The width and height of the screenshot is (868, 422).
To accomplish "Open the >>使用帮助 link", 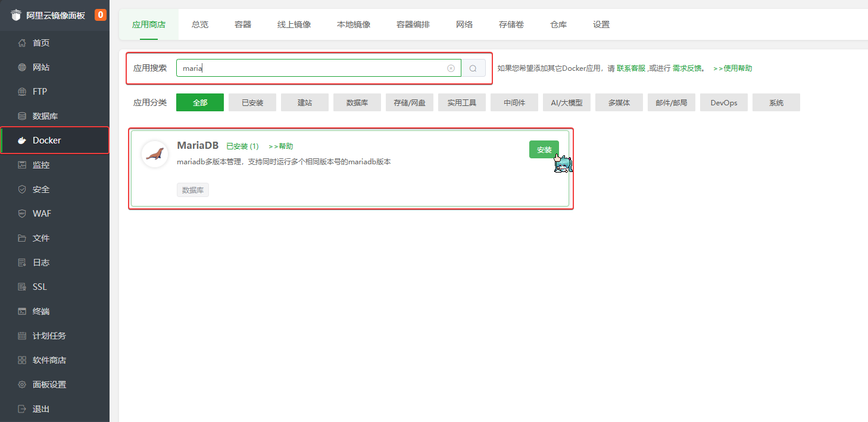I will 732,68.
